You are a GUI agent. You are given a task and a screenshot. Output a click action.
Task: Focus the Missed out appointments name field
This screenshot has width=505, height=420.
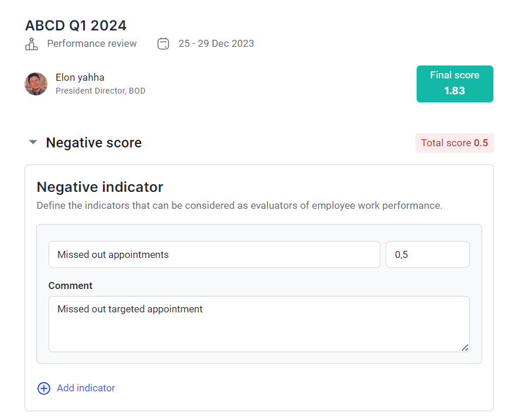pos(214,254)
